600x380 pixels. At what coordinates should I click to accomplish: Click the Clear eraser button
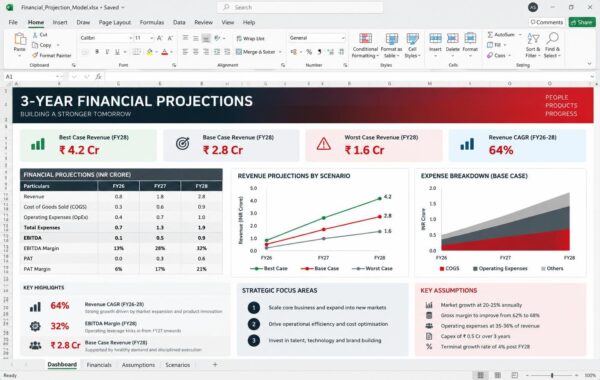pos(496,55)
